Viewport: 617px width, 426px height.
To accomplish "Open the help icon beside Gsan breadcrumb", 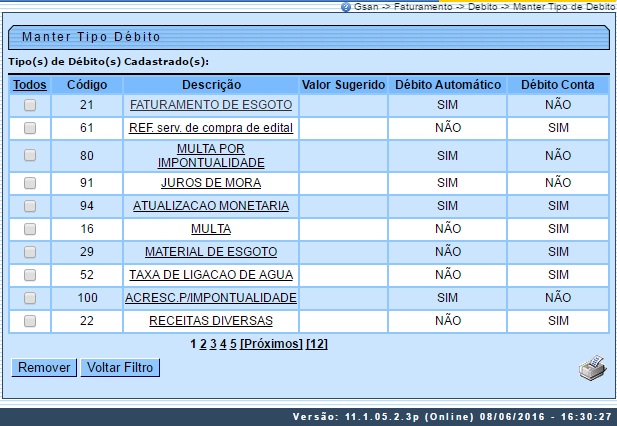I will pyautogui.click(x=345, y=7).
